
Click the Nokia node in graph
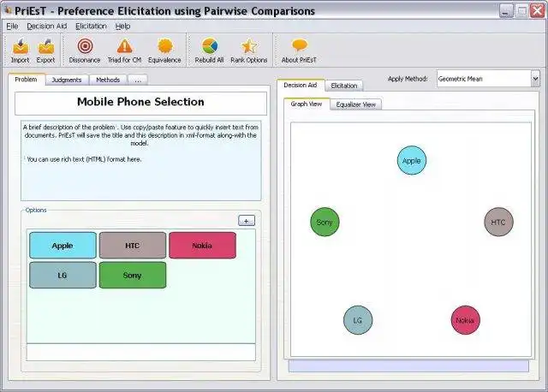tap(465, 320)
